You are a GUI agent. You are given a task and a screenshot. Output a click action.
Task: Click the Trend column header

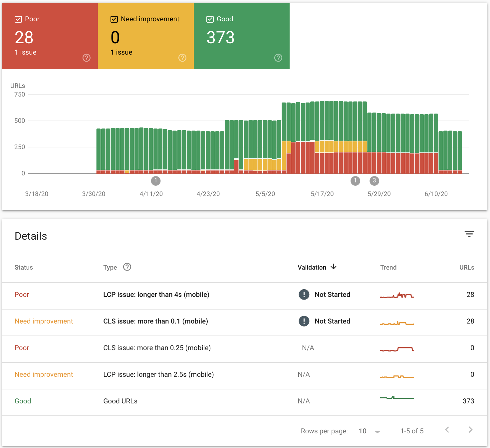pos(388,267)
